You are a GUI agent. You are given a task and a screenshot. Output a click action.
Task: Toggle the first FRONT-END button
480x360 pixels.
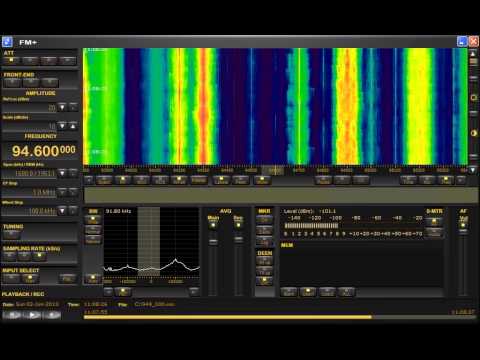point(12,83)
